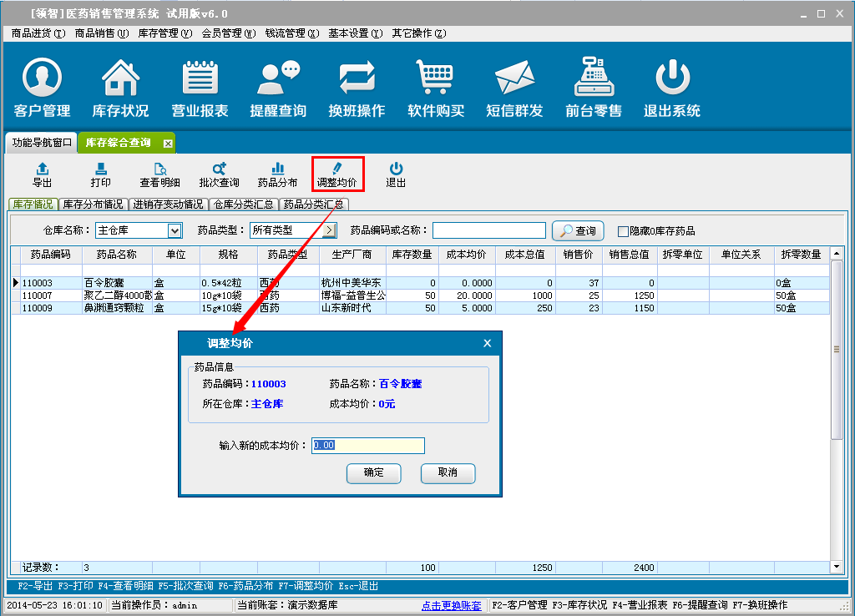Click the 调整均价 toolbar button
Viewport: 855px width, 616px height.
[336, 174]
